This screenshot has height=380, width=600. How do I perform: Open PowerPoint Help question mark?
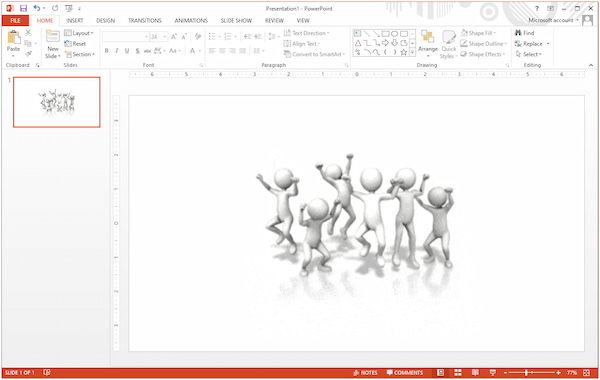[x=536, y=8]
